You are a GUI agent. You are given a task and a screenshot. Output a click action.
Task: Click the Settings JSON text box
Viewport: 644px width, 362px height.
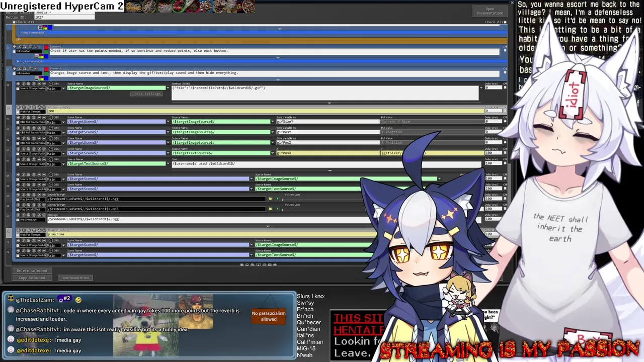(x=325, y=93)
